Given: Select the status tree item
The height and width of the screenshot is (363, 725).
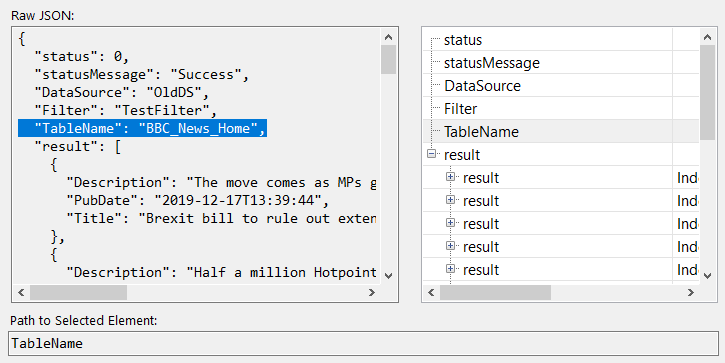Looking at the screenshot, I should pyautogui.click(x=463, y=40).
